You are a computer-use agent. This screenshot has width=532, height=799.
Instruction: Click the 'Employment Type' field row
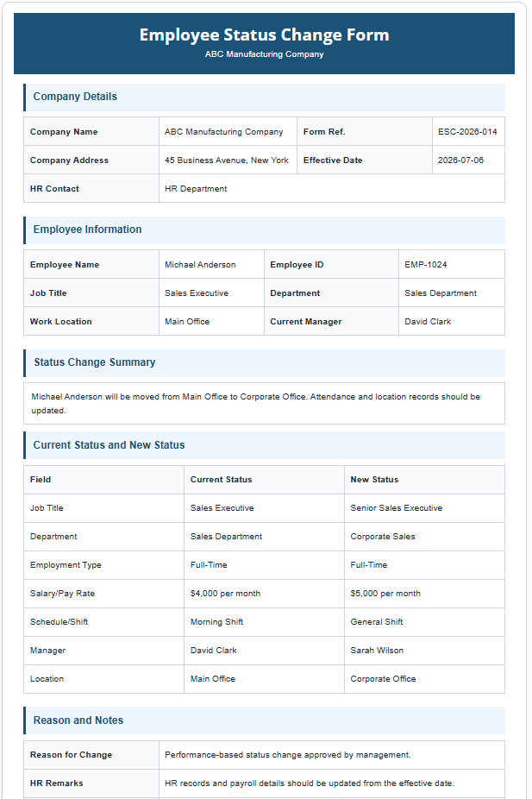66,565
